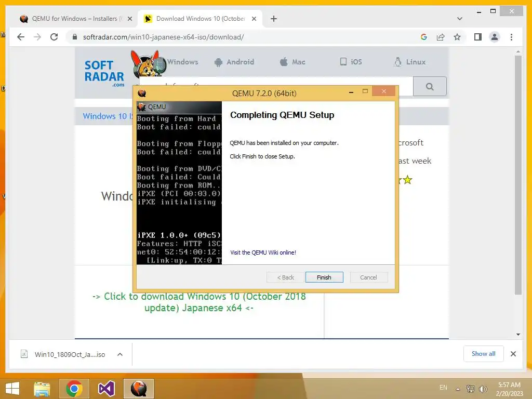Open Chrome side panel
532x399 pixels.
tap(478, 37)
